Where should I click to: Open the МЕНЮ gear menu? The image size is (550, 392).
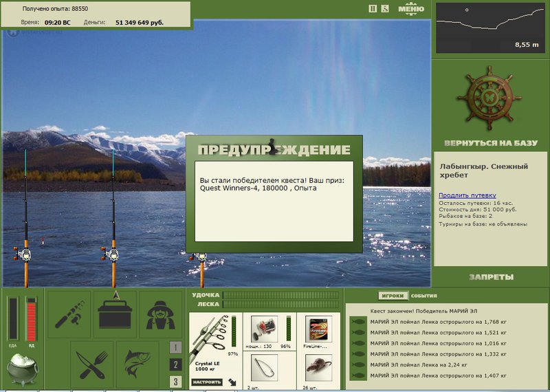(x=410, y=9)
